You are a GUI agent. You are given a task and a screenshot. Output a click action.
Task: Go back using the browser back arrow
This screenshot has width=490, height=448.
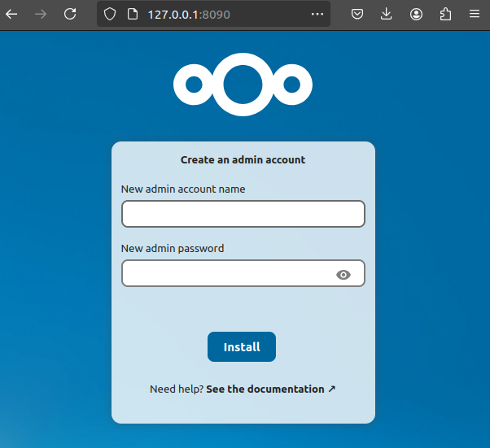point(11,14)
